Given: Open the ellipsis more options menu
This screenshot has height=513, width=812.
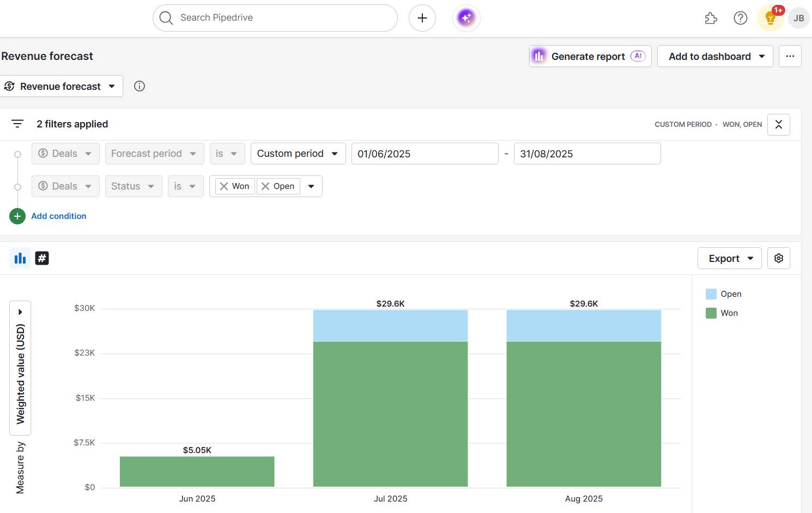Looking at the screenshot, I should [x=790, y=56].
